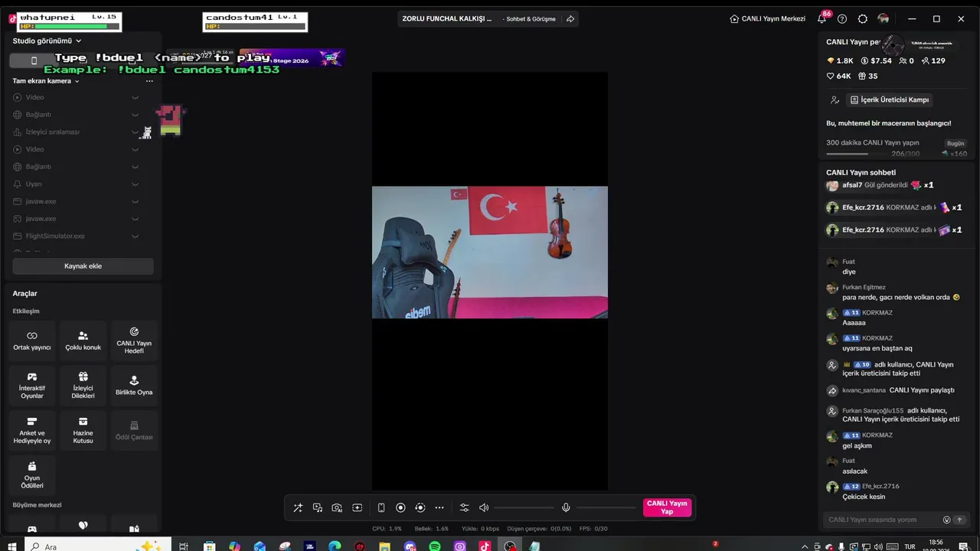Click Efe_kcr.2716 username above Çekicek kesin

[880, 487]
